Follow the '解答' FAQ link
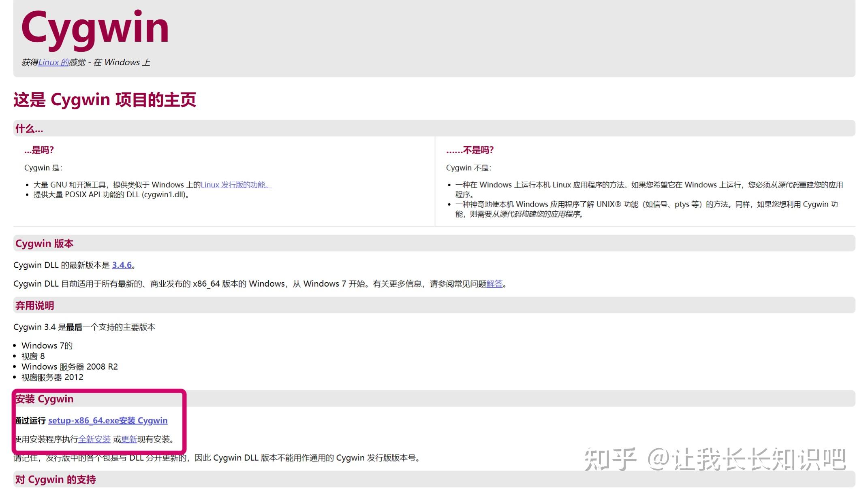The image size is (868, 494). [x=494, y=284]
